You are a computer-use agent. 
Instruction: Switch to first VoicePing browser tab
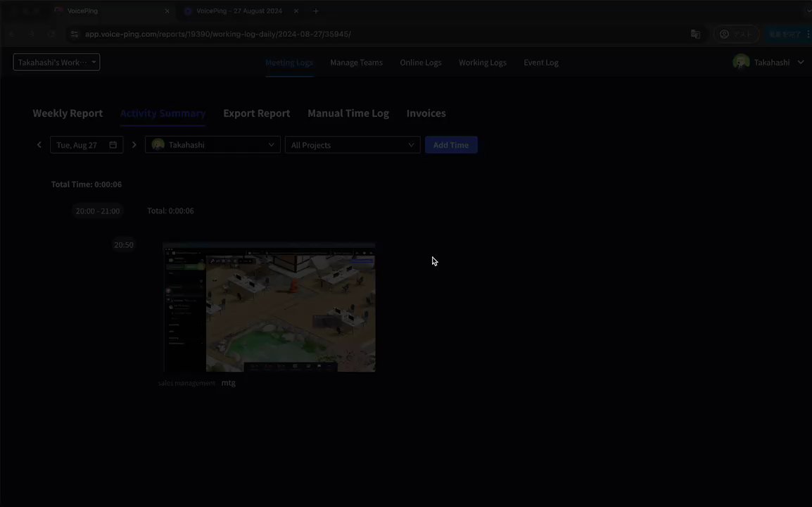pos(110,11)
